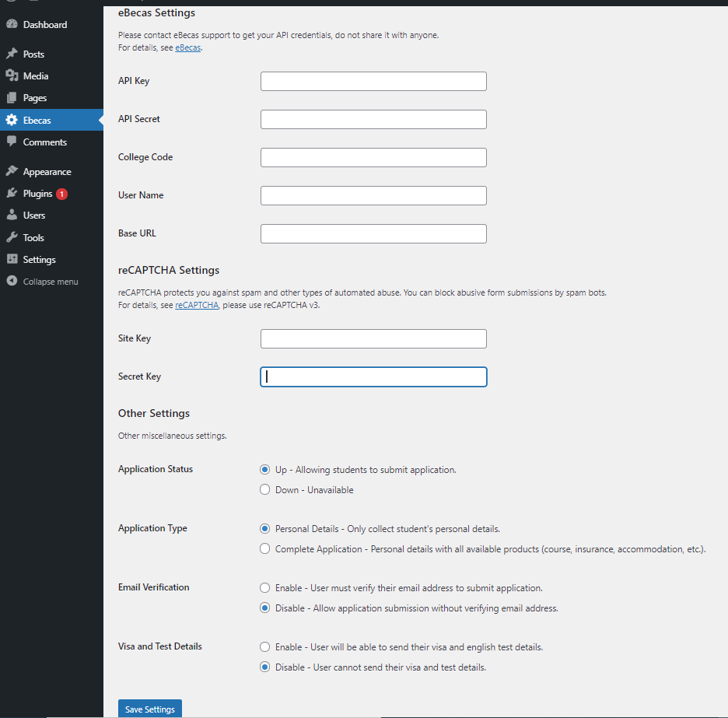Open the Dashboard menu item

click(x=45, y=25)
